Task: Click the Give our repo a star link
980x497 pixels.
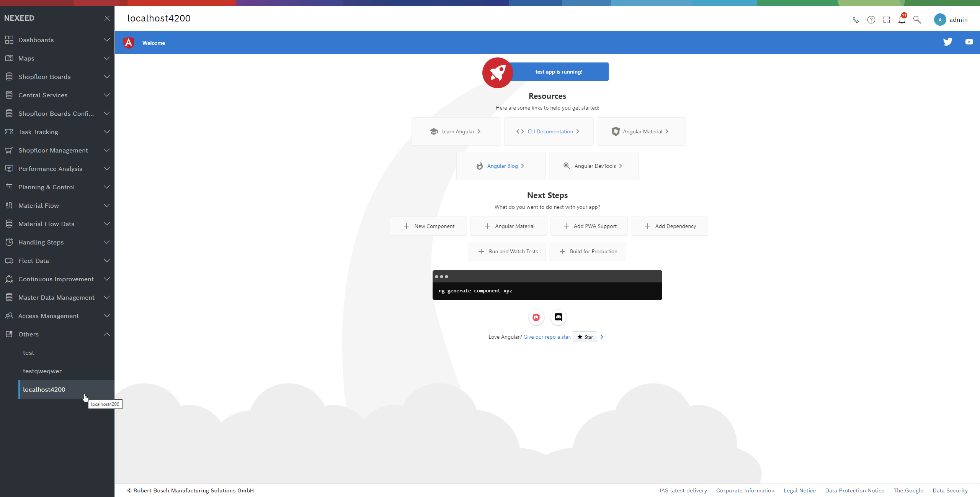Action: coord(547,337)
